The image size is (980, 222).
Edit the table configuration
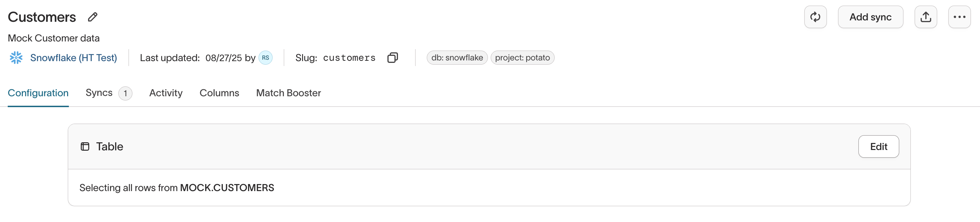[x=878, y=146]
